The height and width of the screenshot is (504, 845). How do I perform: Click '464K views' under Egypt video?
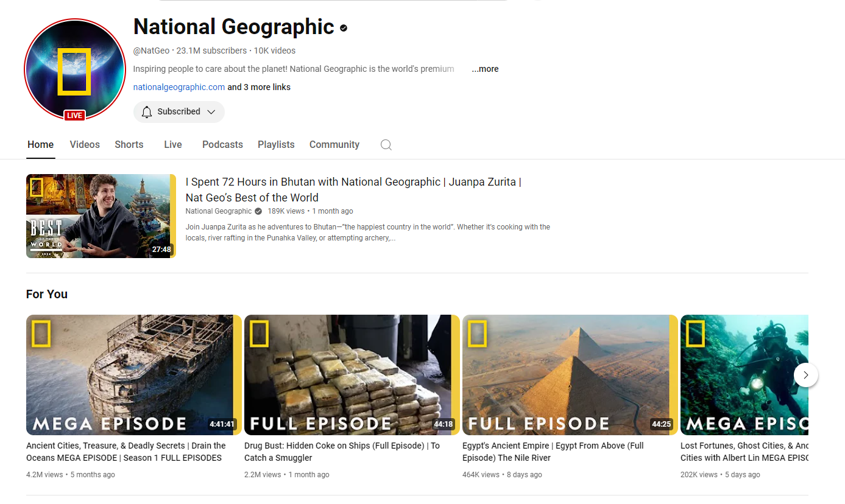tap(481, 475)
